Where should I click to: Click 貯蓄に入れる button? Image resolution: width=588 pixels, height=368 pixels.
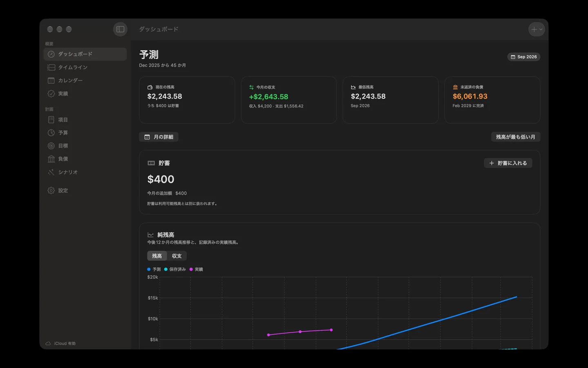pos(508,163)
